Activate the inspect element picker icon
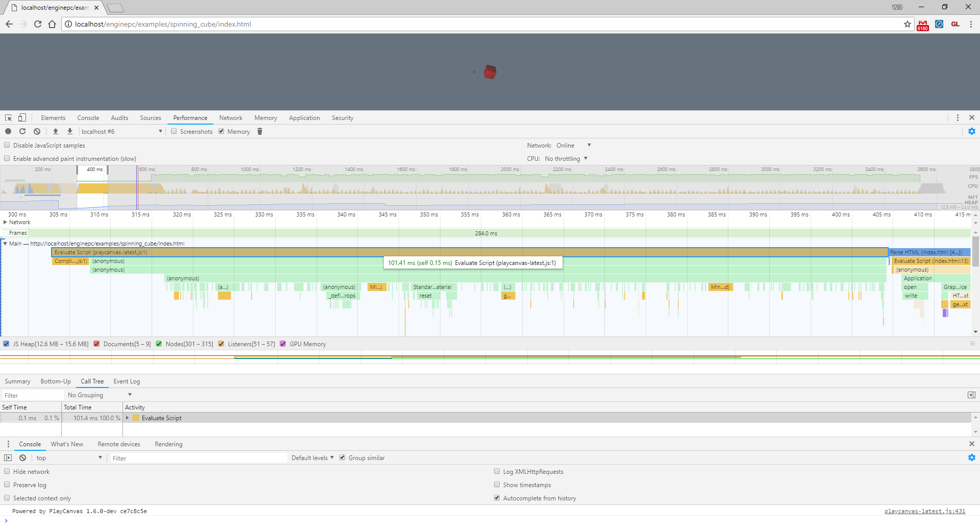The image size is (980, 531). 8,117
